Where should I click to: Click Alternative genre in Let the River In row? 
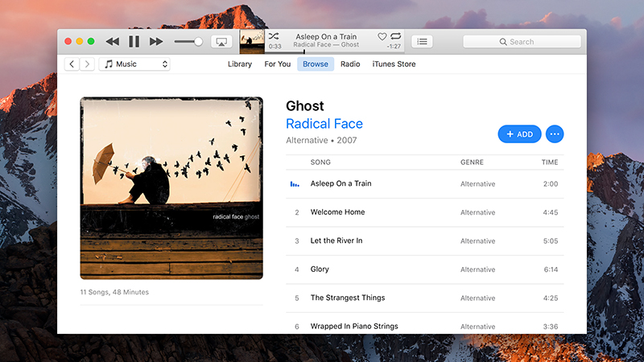(477, 241)
